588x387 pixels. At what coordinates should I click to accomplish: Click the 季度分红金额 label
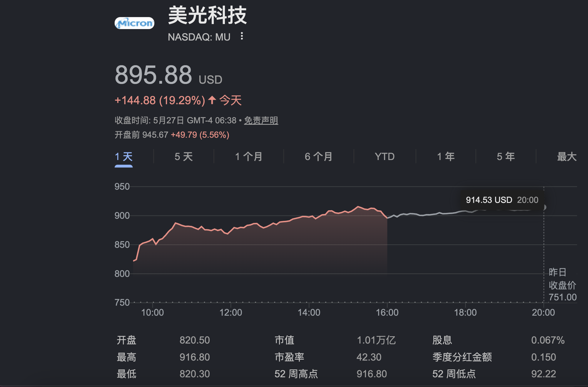click(x=462, y=357)
